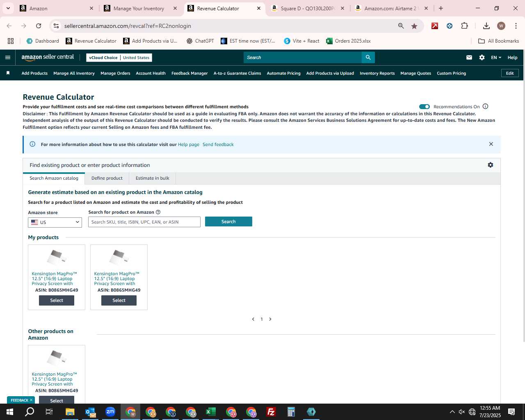The image size is (525, 420).
Task: Click thumbnail of first My products item
Action: [57, 257]
